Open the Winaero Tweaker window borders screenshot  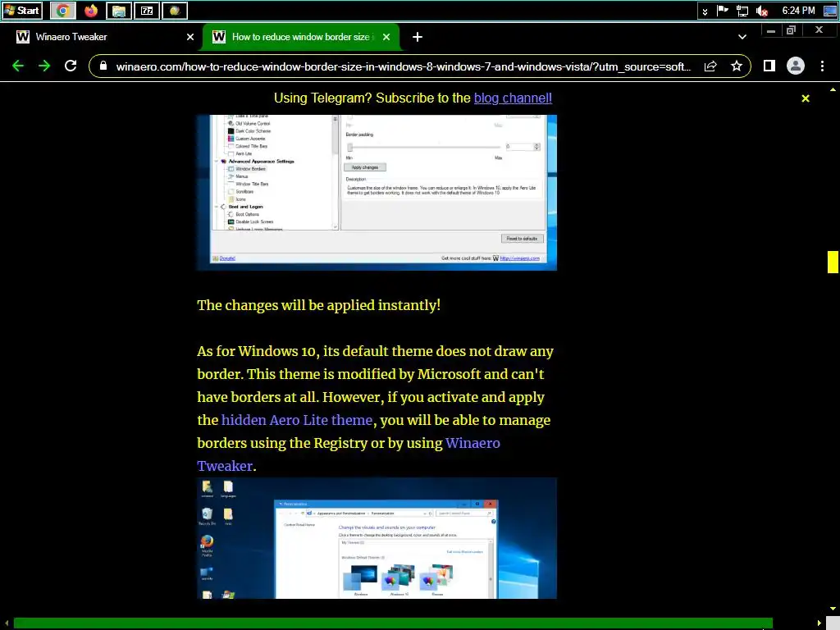pyautogui.click(x=377, y=192)
